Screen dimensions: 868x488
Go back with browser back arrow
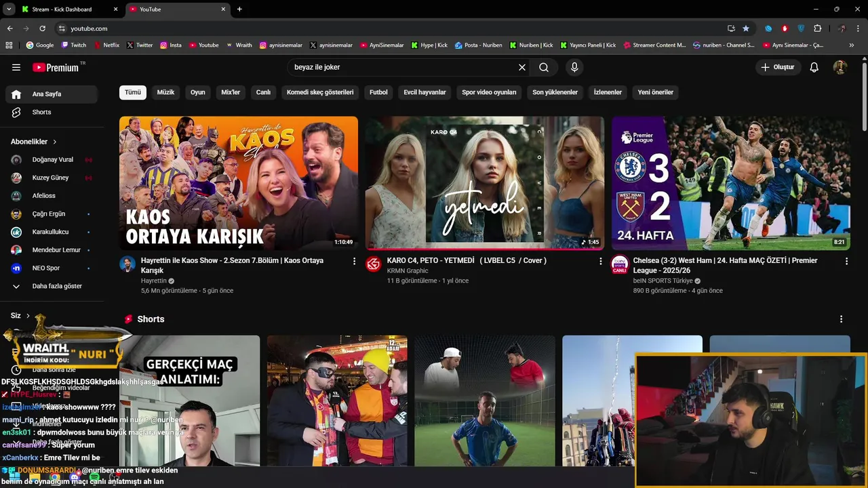pyautogui.click(x=10, y=28)
